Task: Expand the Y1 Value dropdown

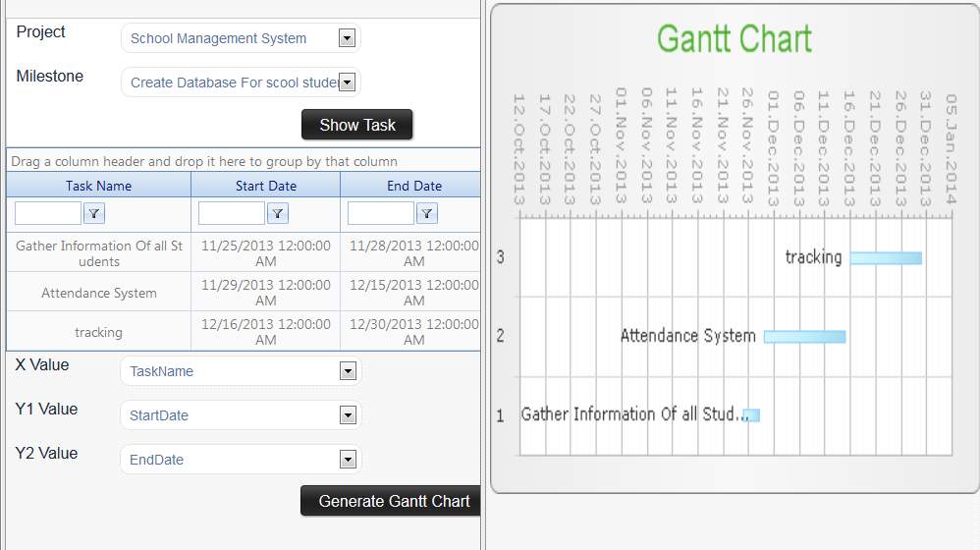Action: tap(346, 415)
